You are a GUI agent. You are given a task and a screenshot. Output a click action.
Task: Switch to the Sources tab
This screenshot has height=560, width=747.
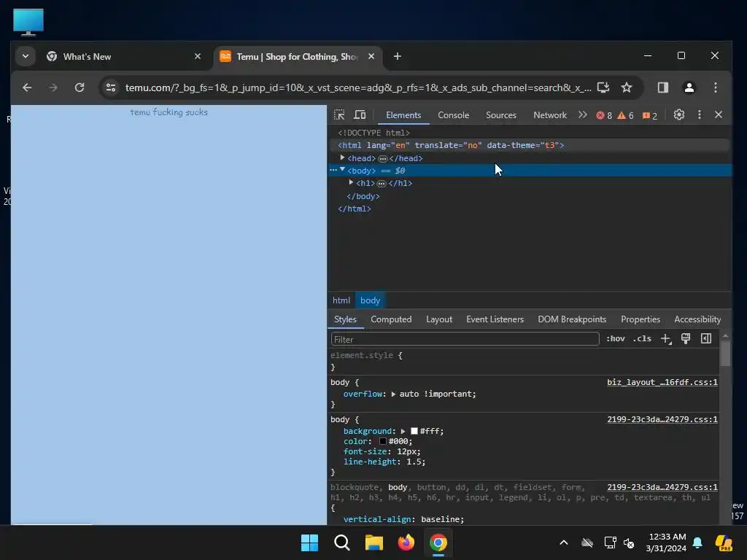click(500, 115)
